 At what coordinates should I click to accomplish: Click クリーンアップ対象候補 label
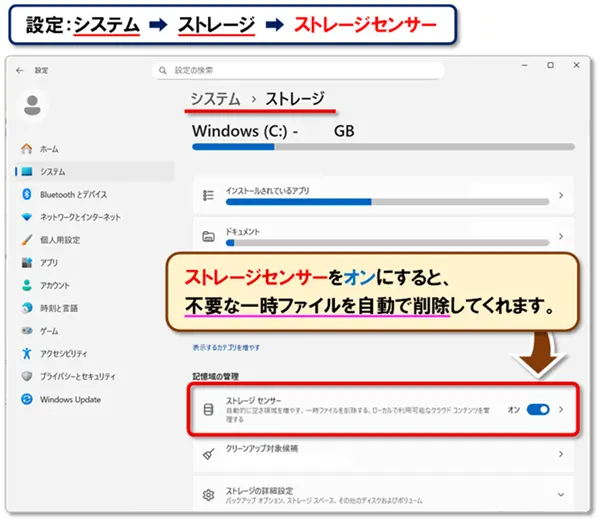(261, 449)
